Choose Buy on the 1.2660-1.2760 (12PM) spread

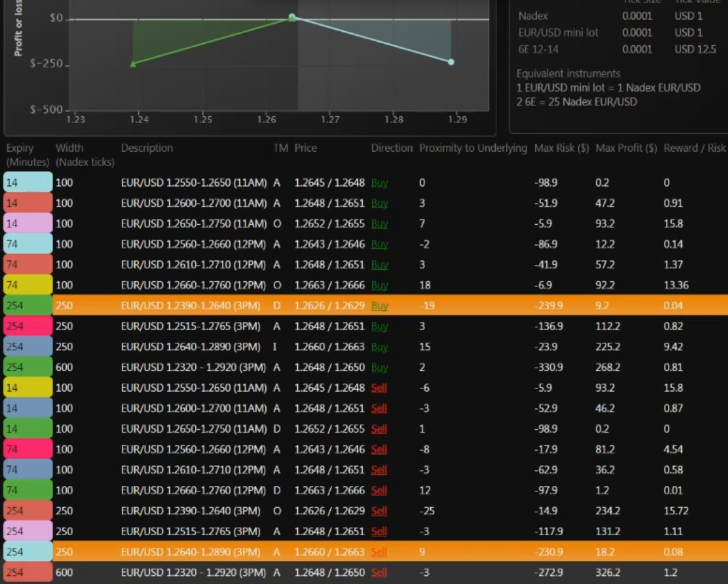[x=380, y=285]
